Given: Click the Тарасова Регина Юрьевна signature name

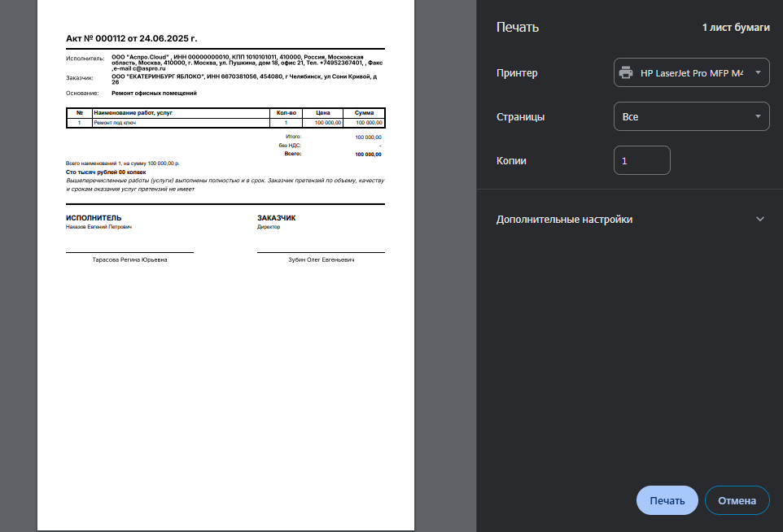Looking at the screenshot, I should 129,259.
